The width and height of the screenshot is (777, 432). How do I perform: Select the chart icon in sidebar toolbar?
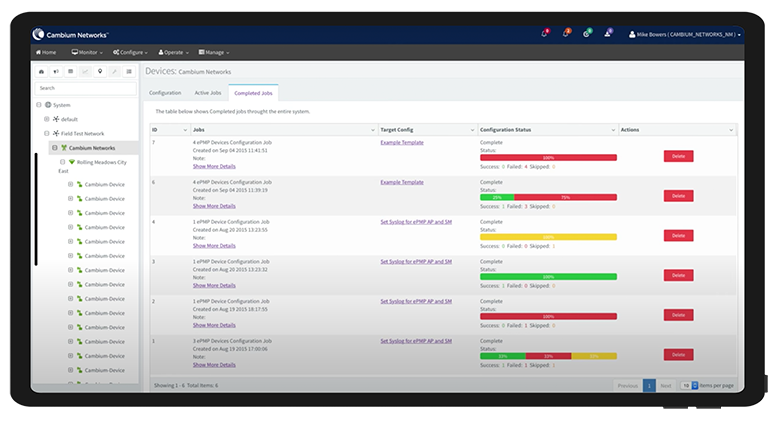coord(85,72)
